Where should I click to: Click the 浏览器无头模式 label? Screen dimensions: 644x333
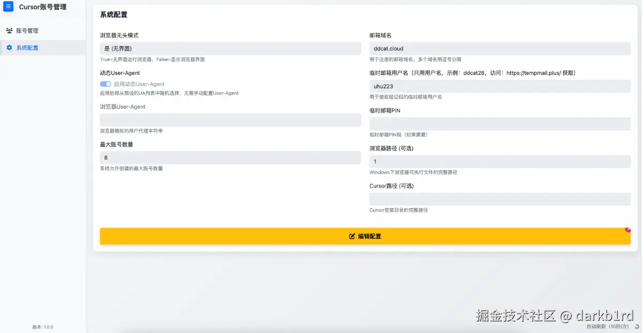coord(119,35)
